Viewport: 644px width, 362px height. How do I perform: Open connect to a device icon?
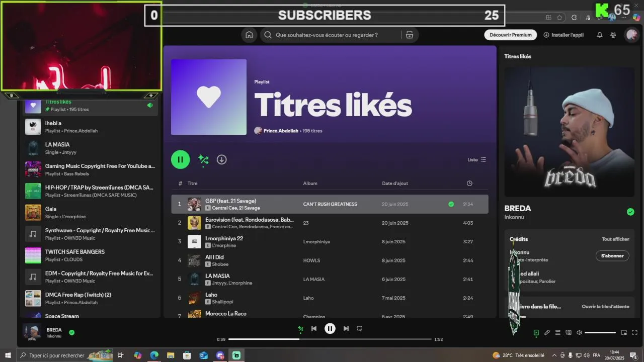click(x=569, y=332)
